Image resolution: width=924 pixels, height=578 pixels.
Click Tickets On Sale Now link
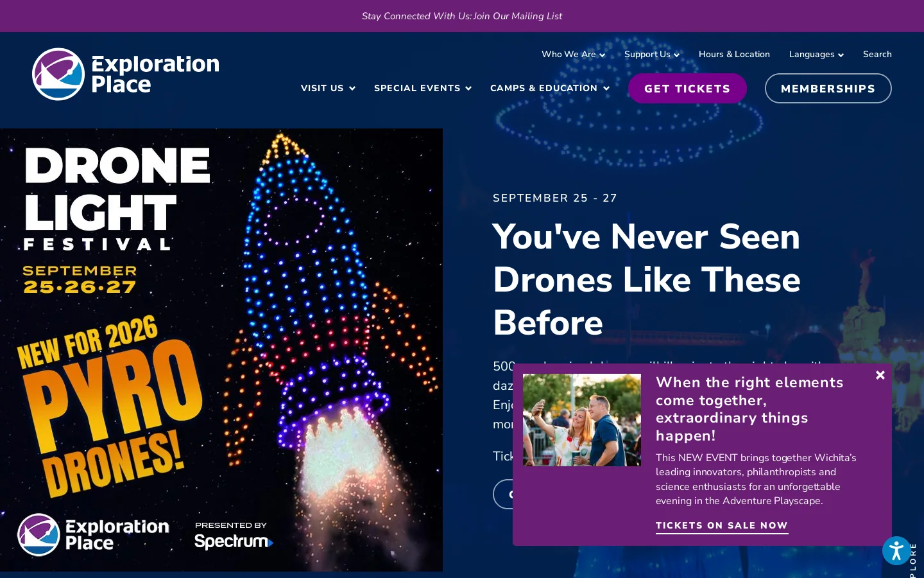pos(722,526)
